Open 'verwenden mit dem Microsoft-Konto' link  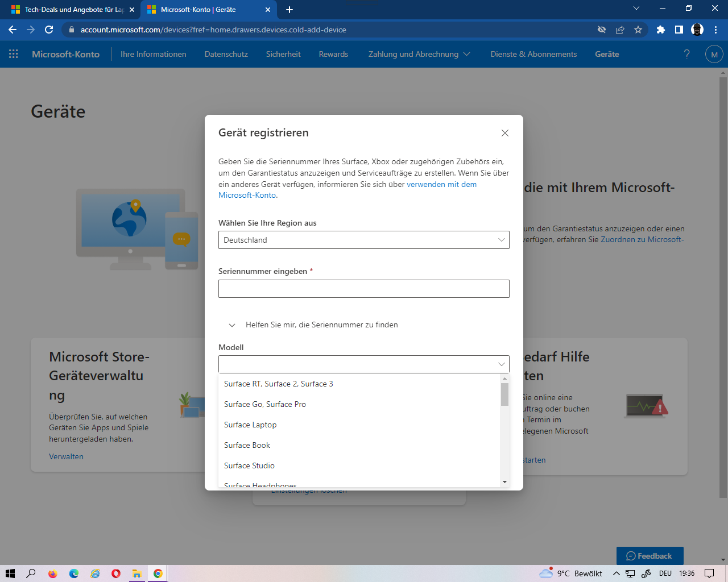pos(441,184)
